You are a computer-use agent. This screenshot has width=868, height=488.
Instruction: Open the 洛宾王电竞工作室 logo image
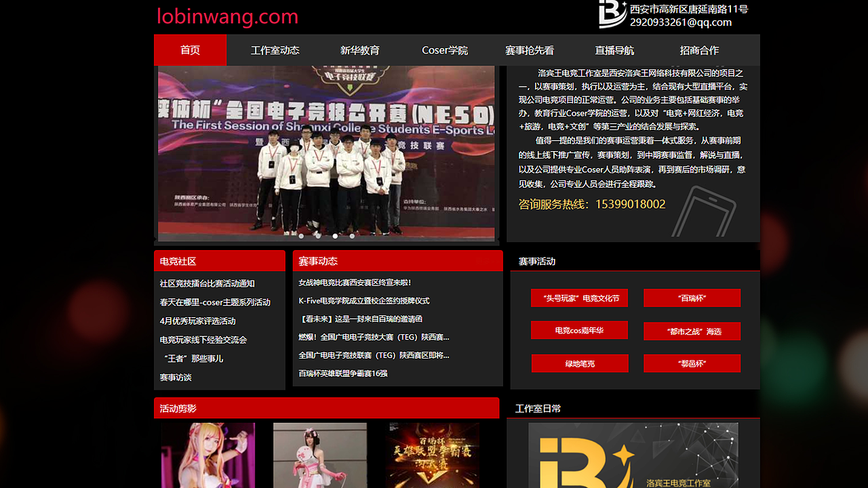[633, 455]
